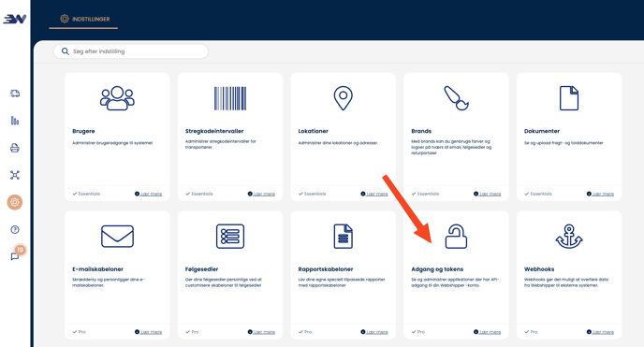This screenshot has width=644, height=347.
Task: Click the 'Brugere' card title
Action: tap(83, 131)
